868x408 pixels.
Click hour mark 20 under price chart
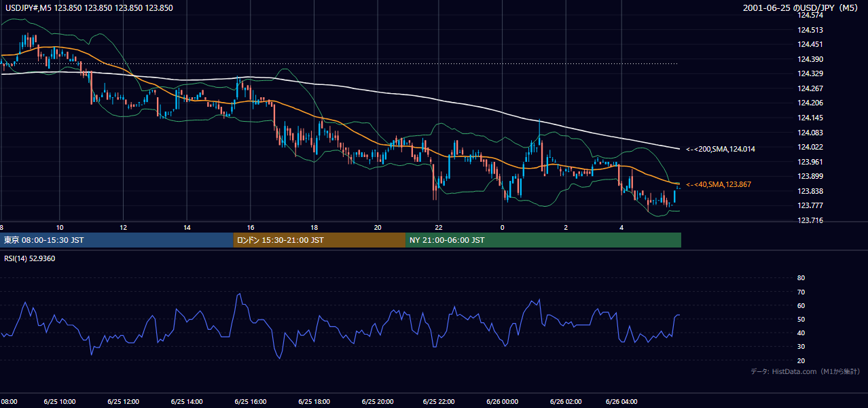click(x=378, y=227)
